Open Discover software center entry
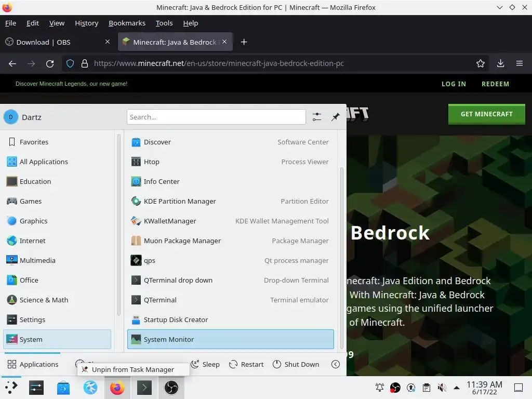 230,142
